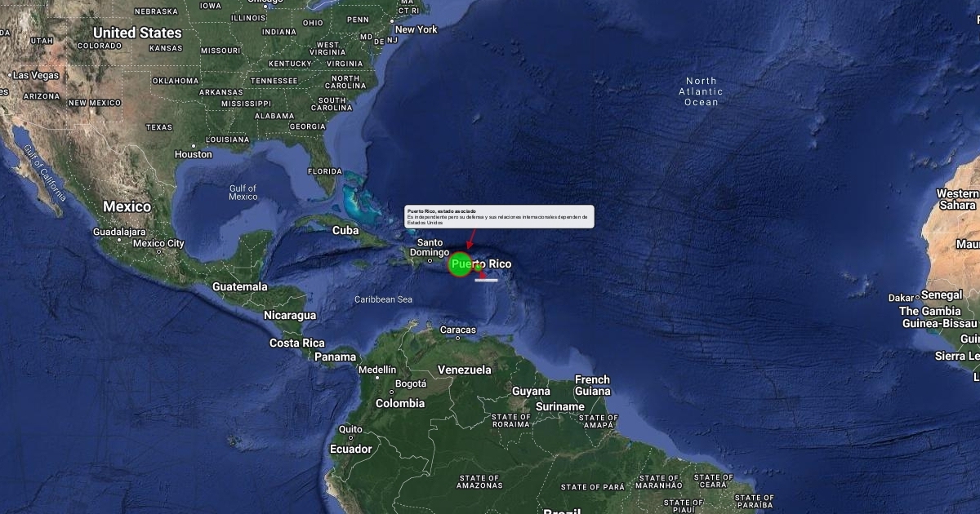Select the Mexico country label
Viewport: 980px width, 514px height.
click(127, 206)
